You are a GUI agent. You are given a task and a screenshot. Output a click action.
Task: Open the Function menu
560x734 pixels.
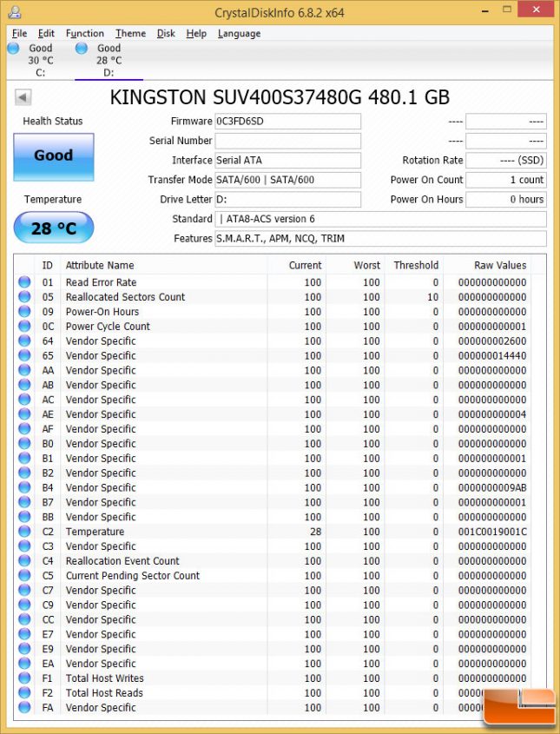(x=85, y=33)
